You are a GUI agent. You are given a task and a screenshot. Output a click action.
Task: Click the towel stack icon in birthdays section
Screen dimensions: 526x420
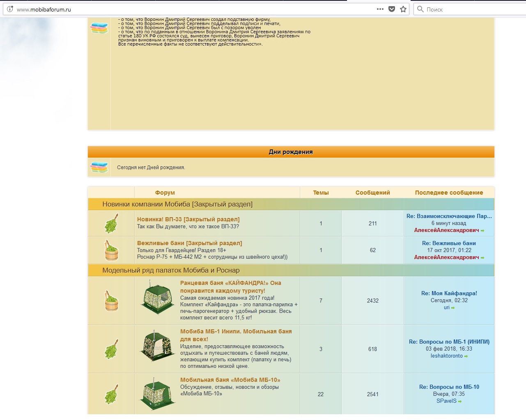point(99,168)
